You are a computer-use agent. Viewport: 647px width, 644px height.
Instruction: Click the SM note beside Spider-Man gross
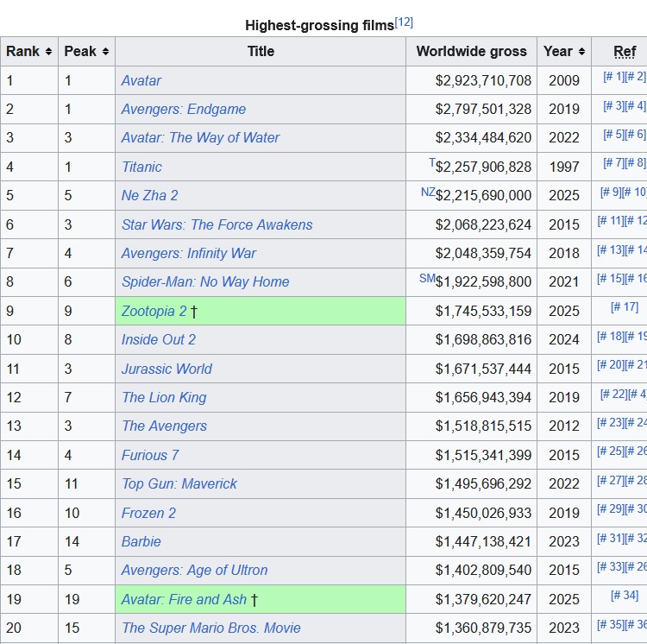(428, 278)
